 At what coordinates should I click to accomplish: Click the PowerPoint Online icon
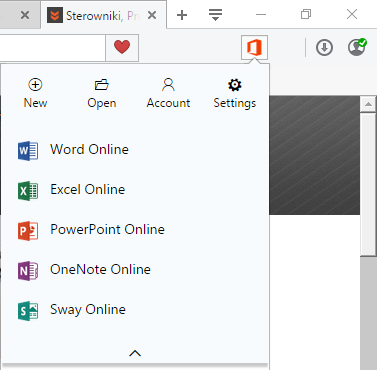(x=28, y=231)
